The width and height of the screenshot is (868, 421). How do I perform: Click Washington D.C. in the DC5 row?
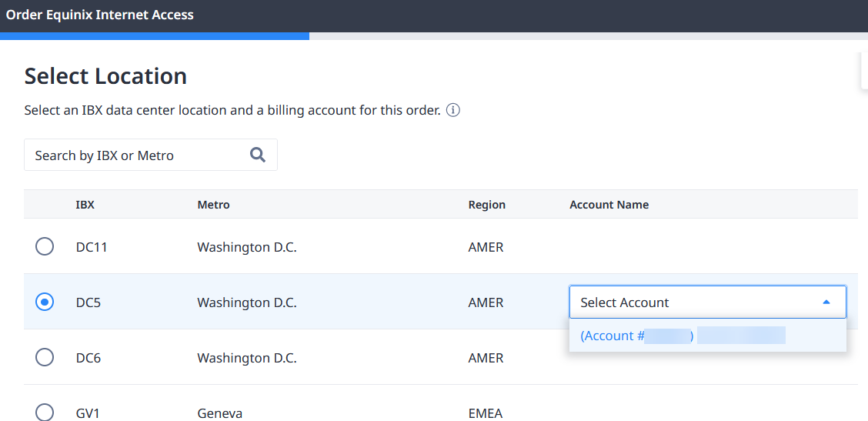(x=247, y=302)
